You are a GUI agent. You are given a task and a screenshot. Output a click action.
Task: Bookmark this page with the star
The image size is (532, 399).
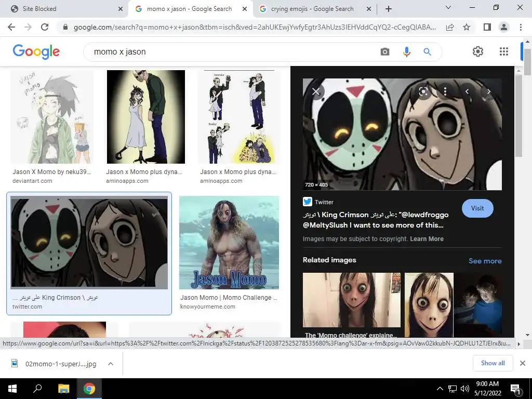[467, 27]
